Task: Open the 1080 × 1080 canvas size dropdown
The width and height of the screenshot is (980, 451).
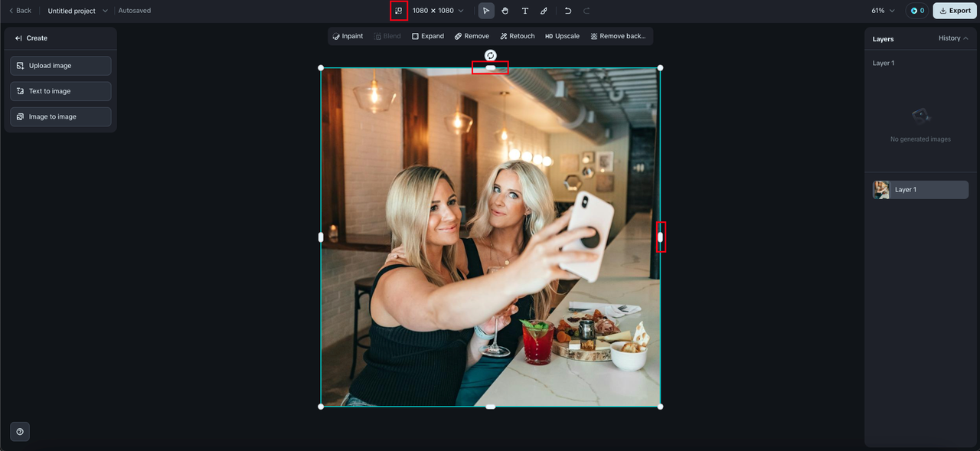Action: 438,11
